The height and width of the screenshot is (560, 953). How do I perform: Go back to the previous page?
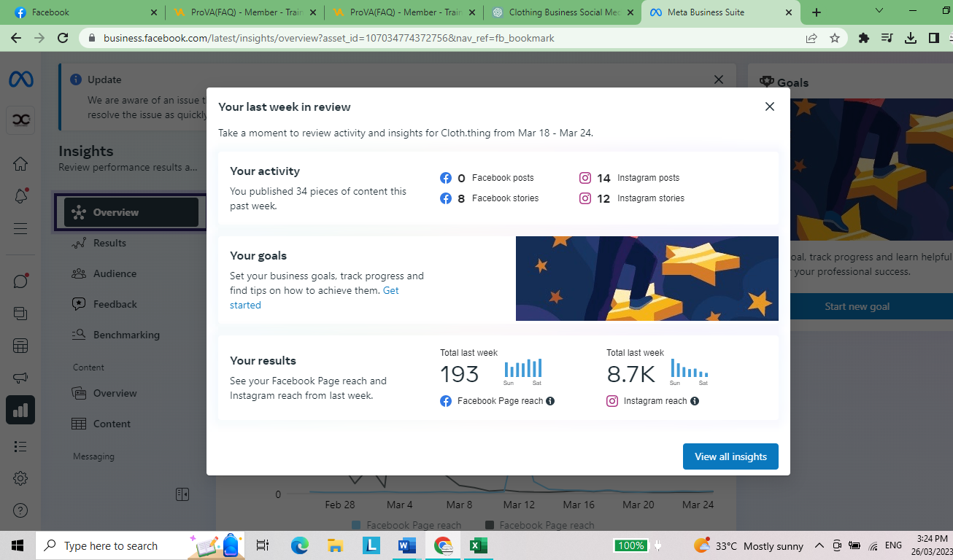[16, 38]
